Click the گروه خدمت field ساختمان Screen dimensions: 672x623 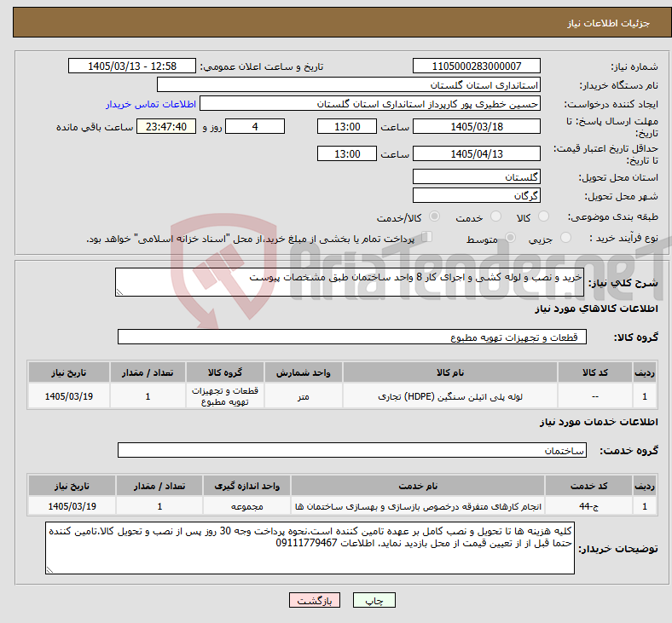coord(352,451)
